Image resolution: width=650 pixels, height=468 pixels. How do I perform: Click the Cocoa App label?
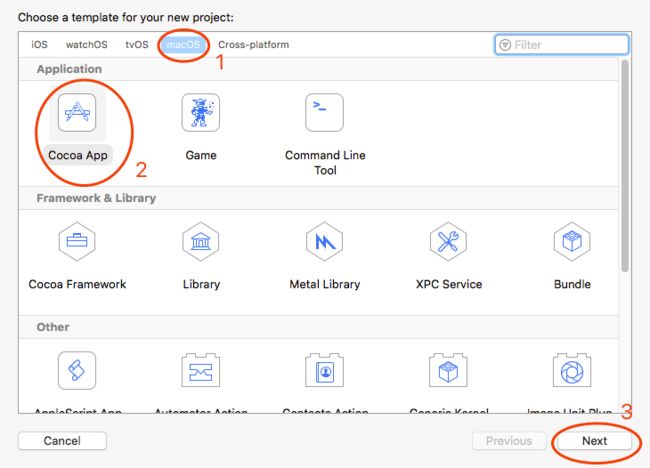[x=78, y=155]
